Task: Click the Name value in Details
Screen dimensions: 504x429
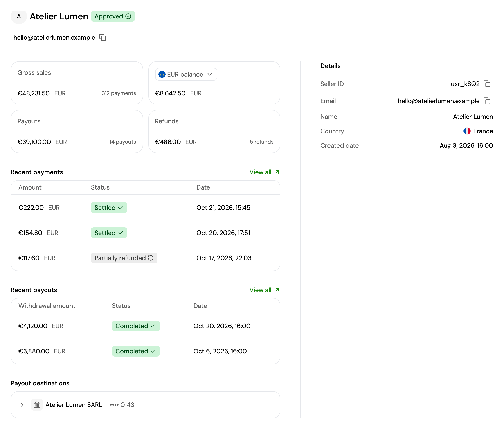Action: (x=473, y=117)
